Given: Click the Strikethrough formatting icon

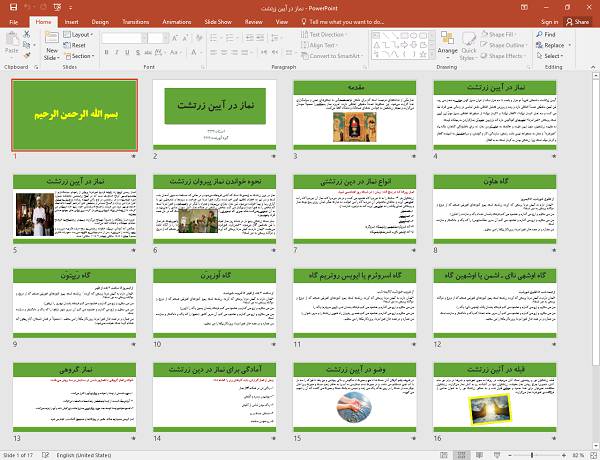Looking at the screenshot, I should [x=148, y=52].
